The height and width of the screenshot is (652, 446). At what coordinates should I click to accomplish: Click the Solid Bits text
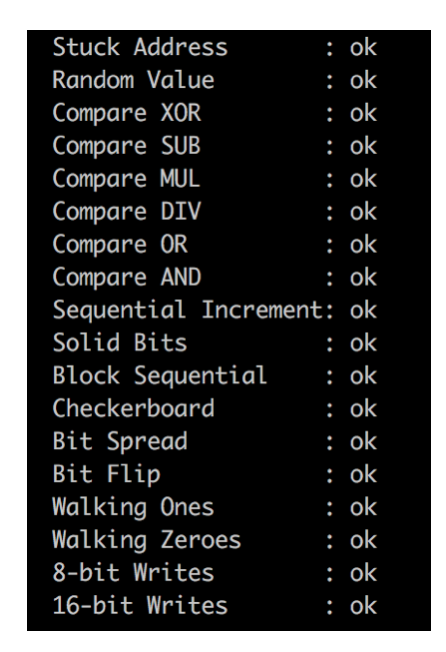(x=120, y=343)
